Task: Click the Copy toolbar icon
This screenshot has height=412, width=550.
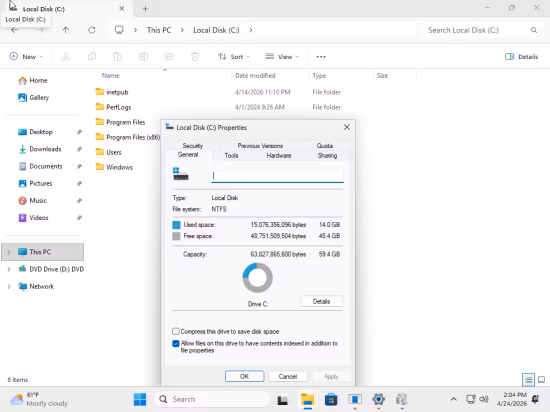Action: pos(92,56)
